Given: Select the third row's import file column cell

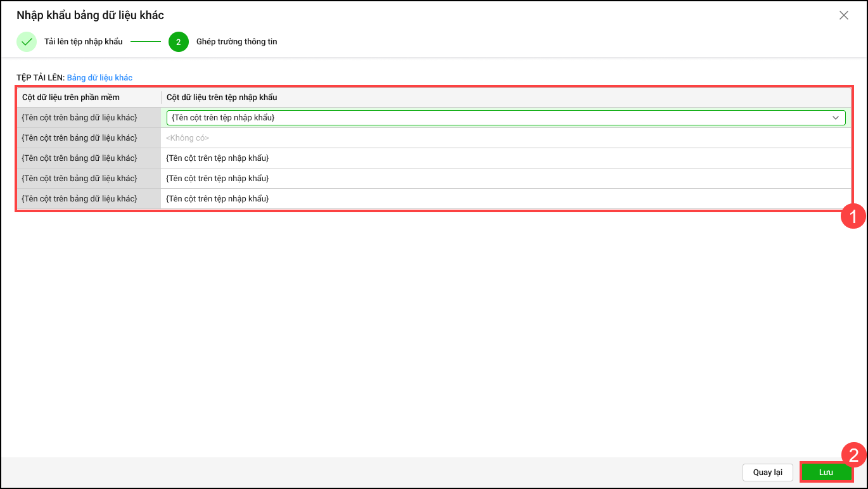Looking at the screenshot, I should (506, 158).
